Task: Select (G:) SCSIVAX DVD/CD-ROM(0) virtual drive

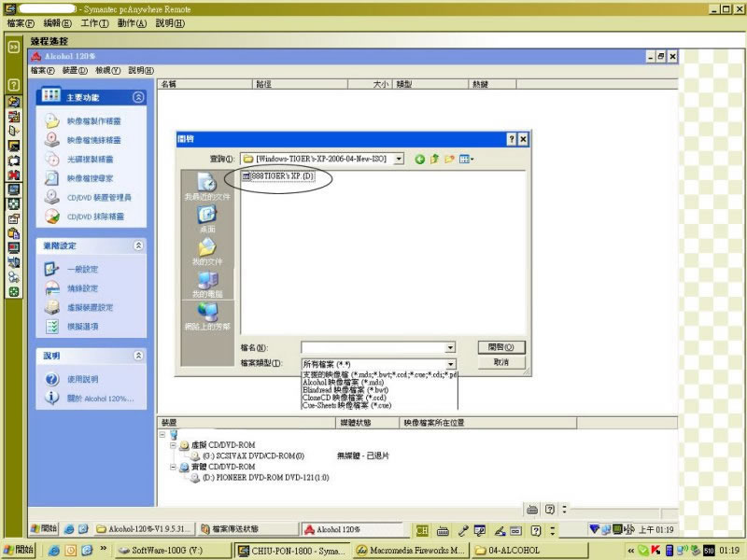Action: coord(248,456)
